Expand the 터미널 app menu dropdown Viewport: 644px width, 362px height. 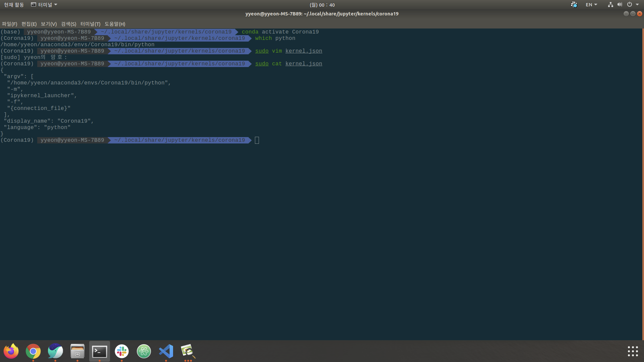44,5
